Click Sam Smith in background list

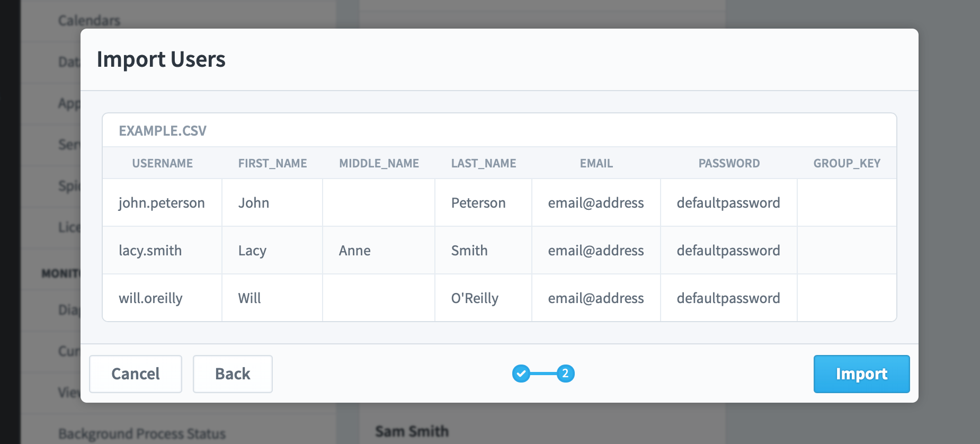(x=412, y=431)
